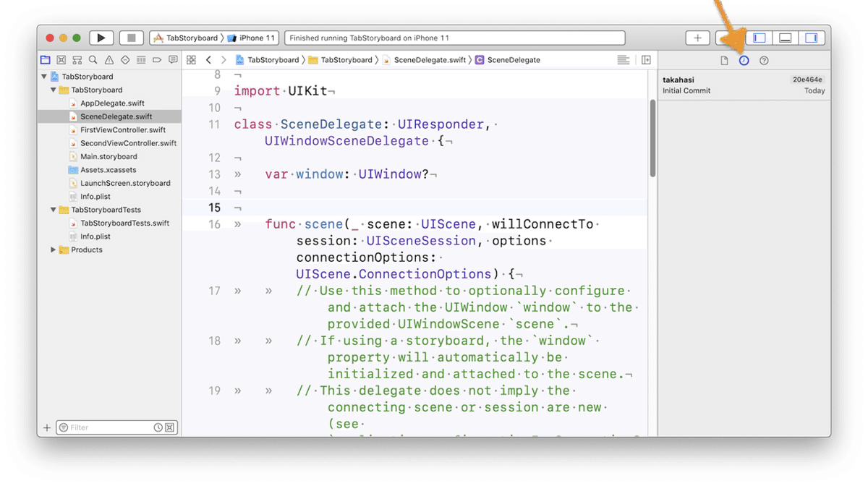Open the Test navigator diamond icon
The height and width of the screenshot is (486, 868).
[125, 60]
